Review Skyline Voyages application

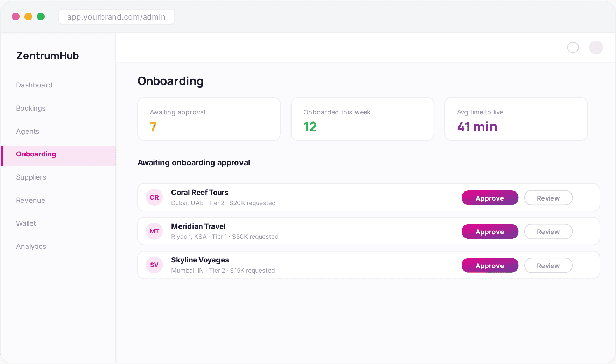click(x=548, y=265)
